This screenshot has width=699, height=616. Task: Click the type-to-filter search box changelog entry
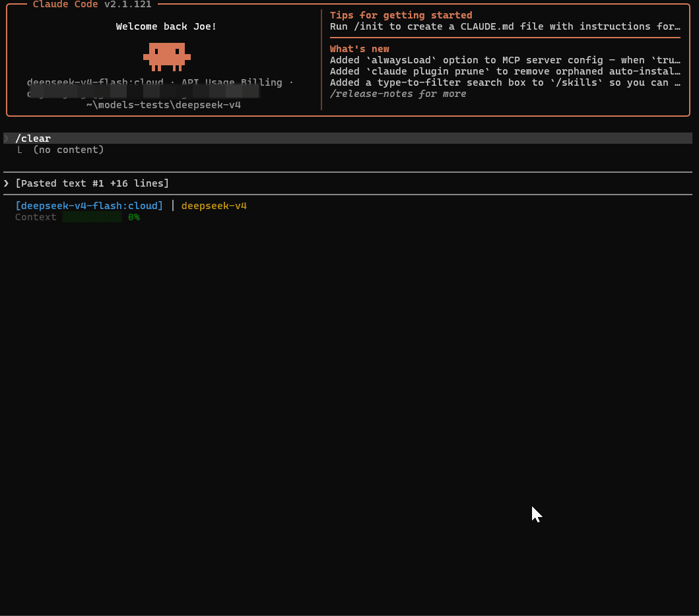click(x=505, y=82)
